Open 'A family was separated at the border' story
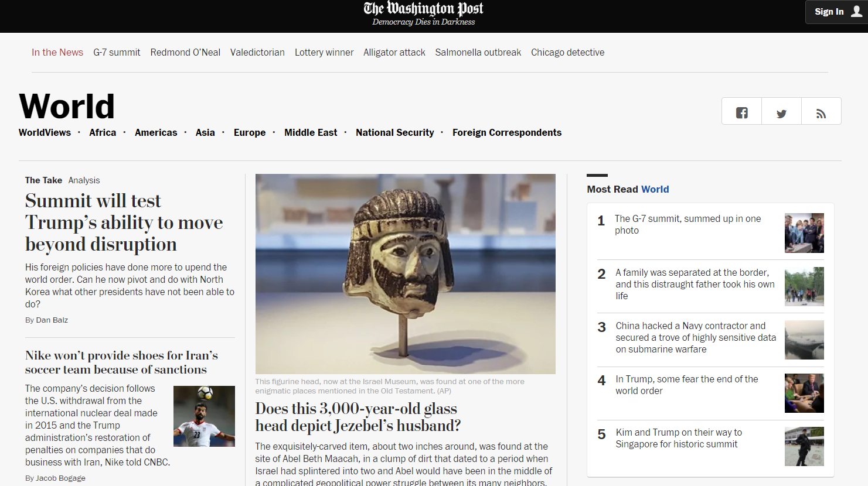Image resolution: width=868 pixels, height=486 pixels. click(x=695, y=284)
